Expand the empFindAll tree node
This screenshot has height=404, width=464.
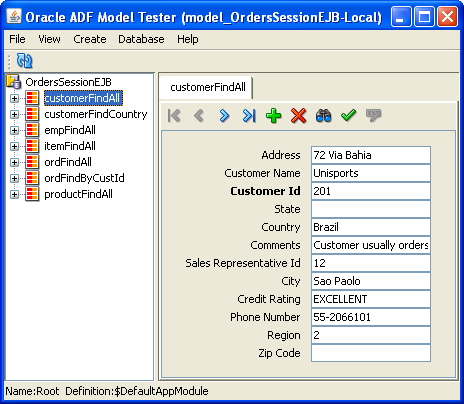pyautogui.click(x=14, y=130)
